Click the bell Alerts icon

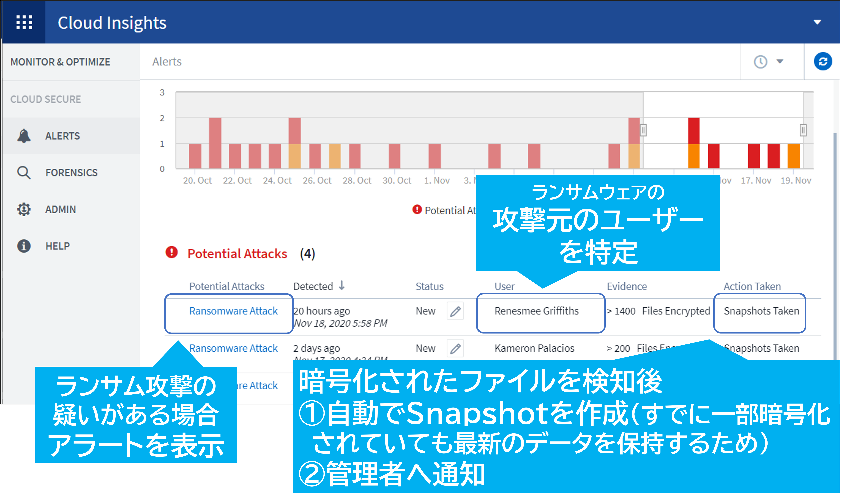pos(24,136)
